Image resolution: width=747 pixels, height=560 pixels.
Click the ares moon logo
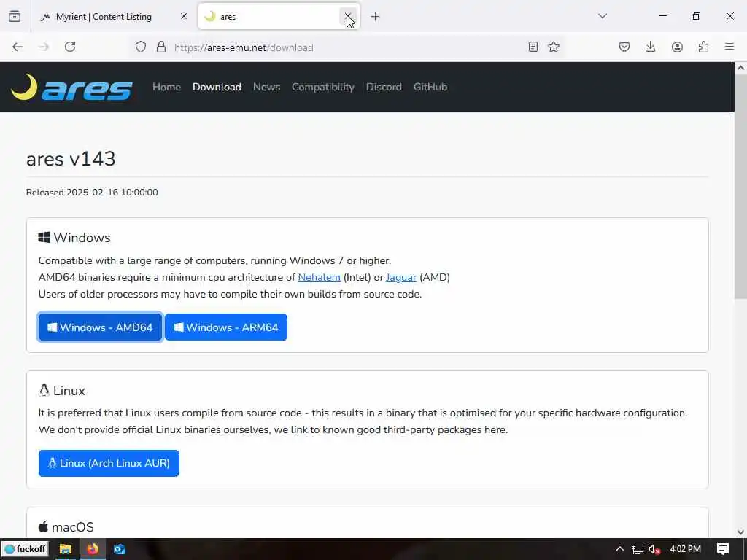71,87
